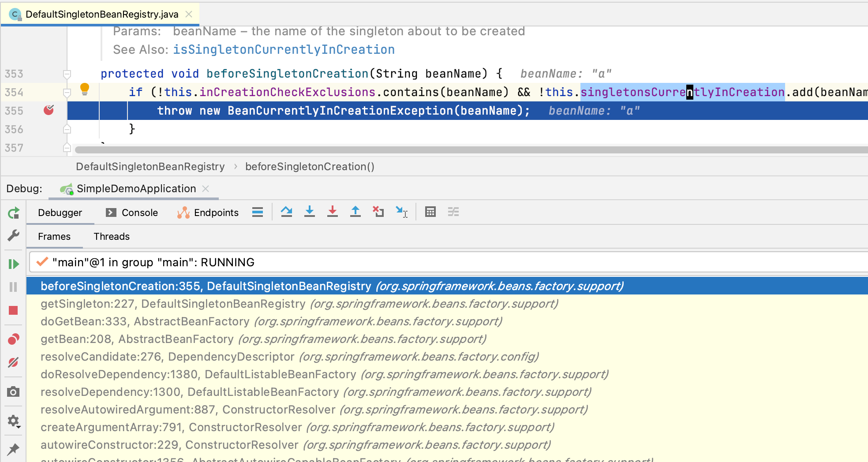Image resolution: width=868 pixels, height=462 pixels.
Task: Select the resolveCandidate:276 stack frame
Action: coord(447,357)
